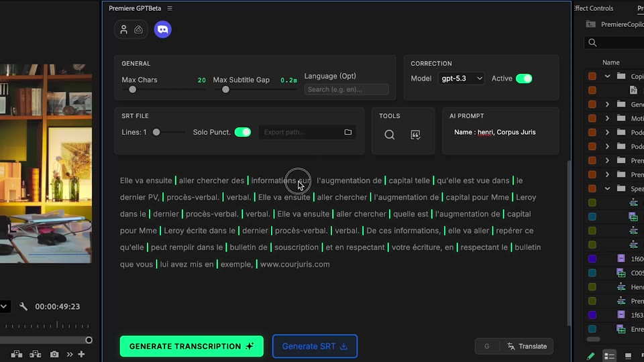
Task: Click the PremiereCopilot project bin icon
Action: pos(590,24)
